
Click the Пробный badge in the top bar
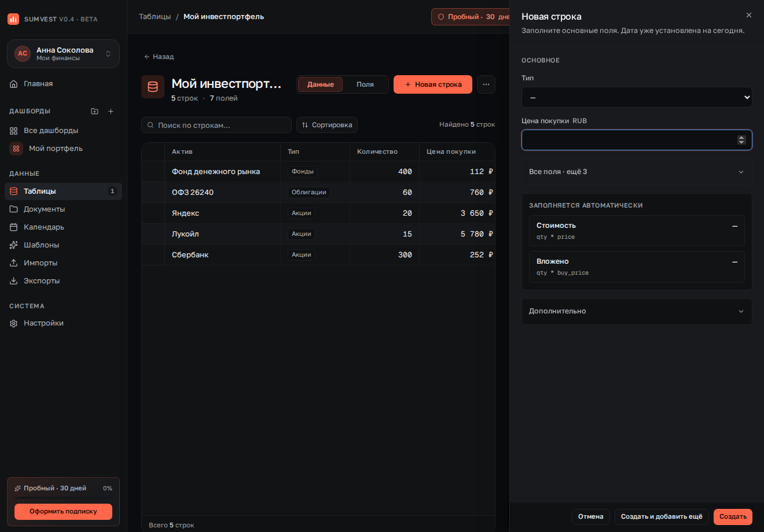[471, 17]
